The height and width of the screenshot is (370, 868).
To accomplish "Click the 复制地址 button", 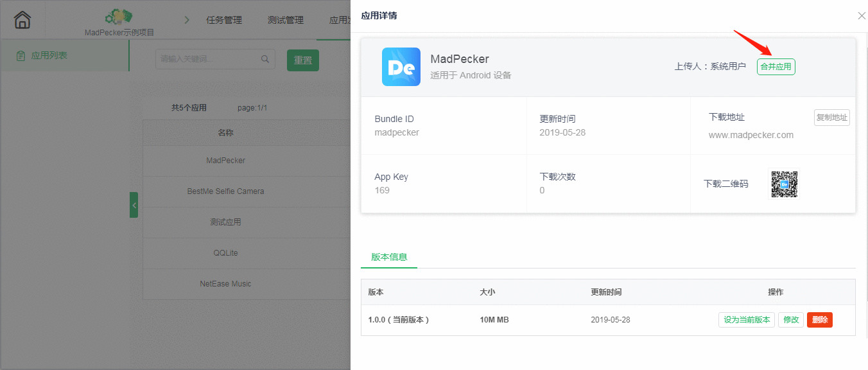I will point(832,118).
